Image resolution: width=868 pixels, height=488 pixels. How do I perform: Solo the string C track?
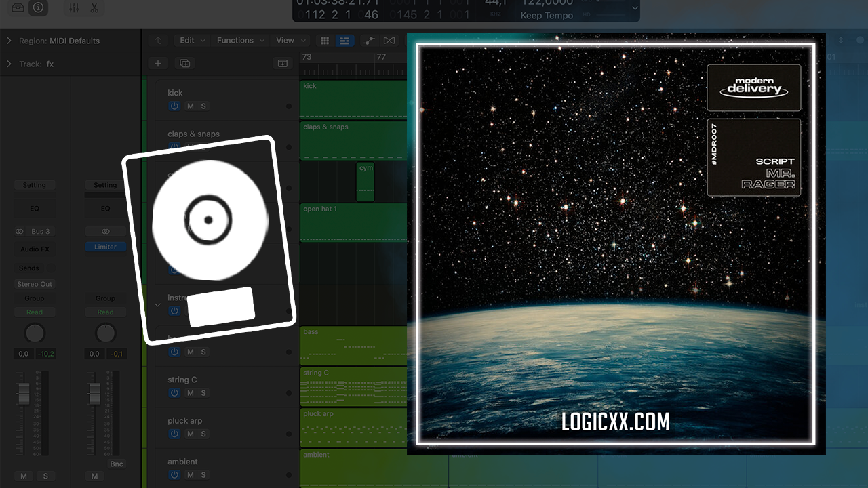203,393
